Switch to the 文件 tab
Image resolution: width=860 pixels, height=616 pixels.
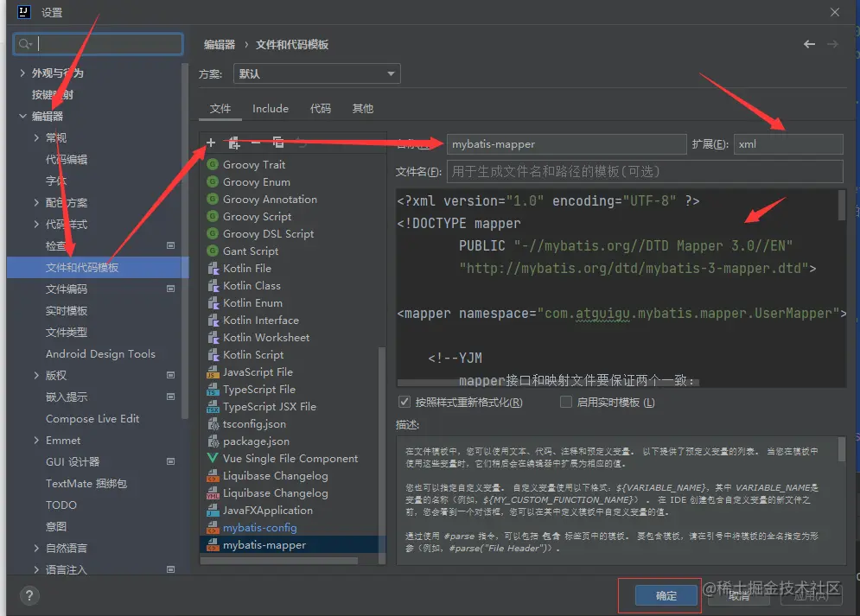tap(220, 109)
